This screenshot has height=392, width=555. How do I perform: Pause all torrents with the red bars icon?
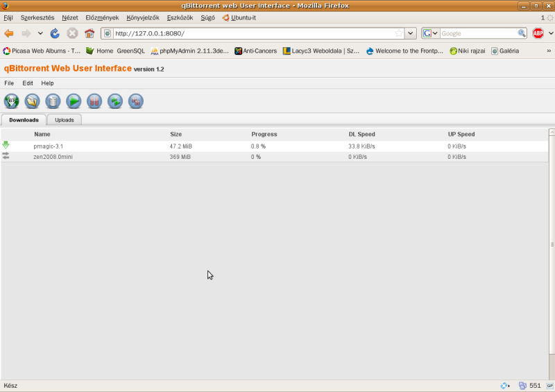click(x=136, y=101)
